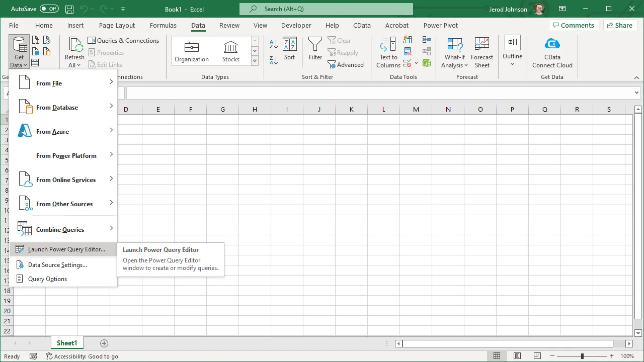Switch to the Formulas tab

point(163,25)
